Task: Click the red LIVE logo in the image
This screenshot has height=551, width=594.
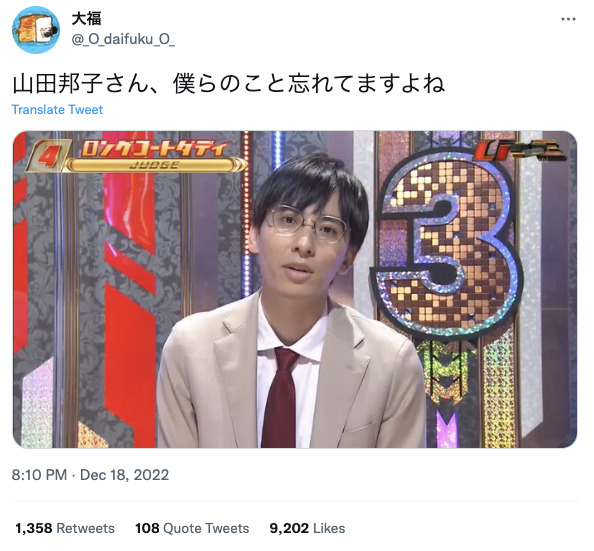Action: [x=518, y=150]
